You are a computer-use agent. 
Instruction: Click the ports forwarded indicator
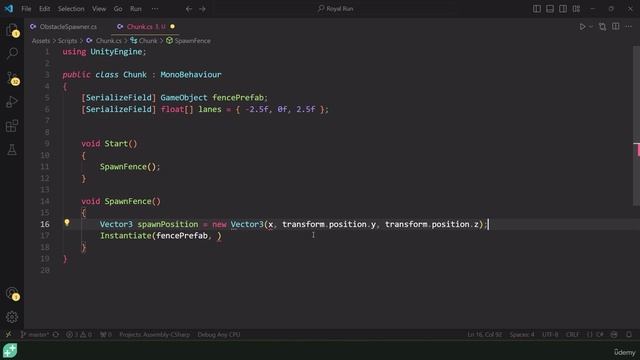[106, 334]
